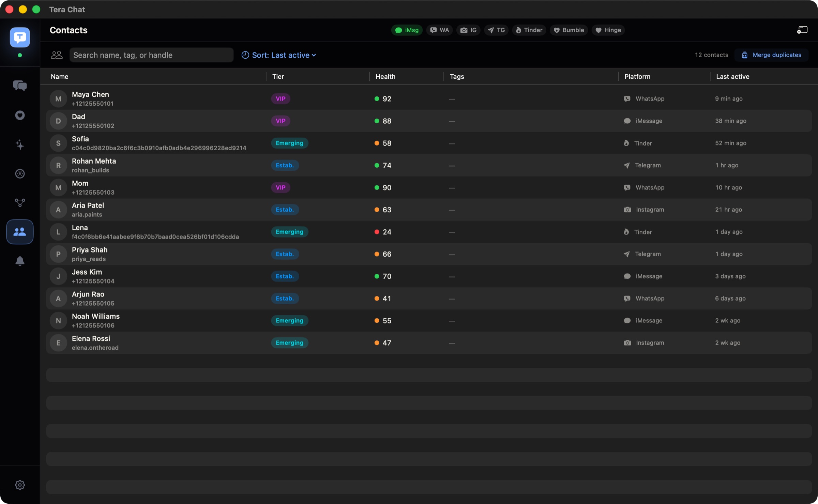The height and width of the screenshot is (504, 818).
Task: Open the notifications bell sidebar icon
Action: click(x=20, y=261)
